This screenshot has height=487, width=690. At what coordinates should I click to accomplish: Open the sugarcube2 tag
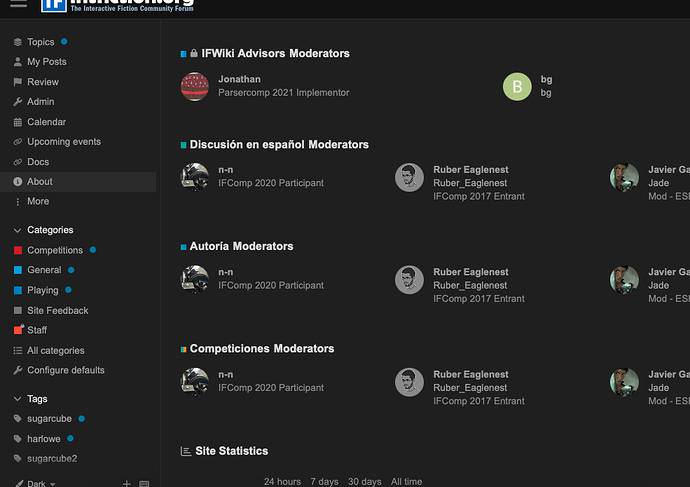pyautogui.click(x=52, y=459)
